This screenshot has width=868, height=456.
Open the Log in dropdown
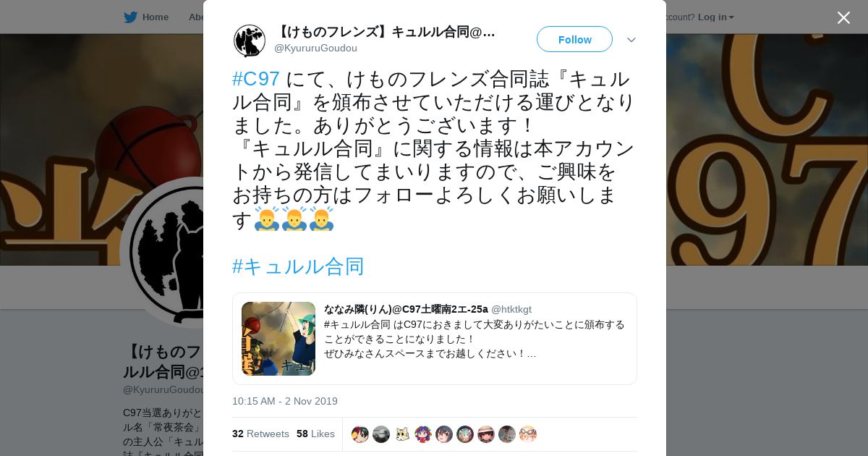[715, 17]
